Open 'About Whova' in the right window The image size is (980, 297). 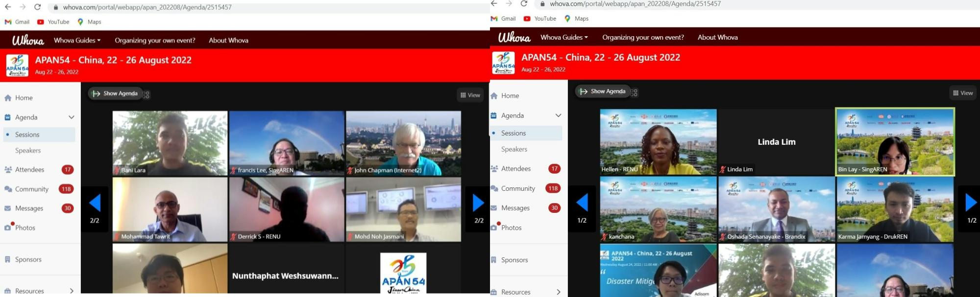pos(717,37)
